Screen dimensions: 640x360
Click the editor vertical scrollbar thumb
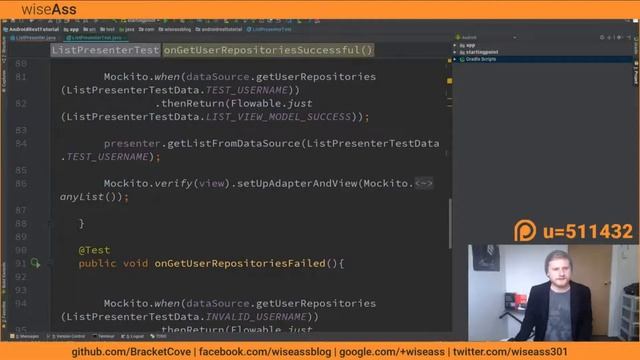click(x=450, y=224)
